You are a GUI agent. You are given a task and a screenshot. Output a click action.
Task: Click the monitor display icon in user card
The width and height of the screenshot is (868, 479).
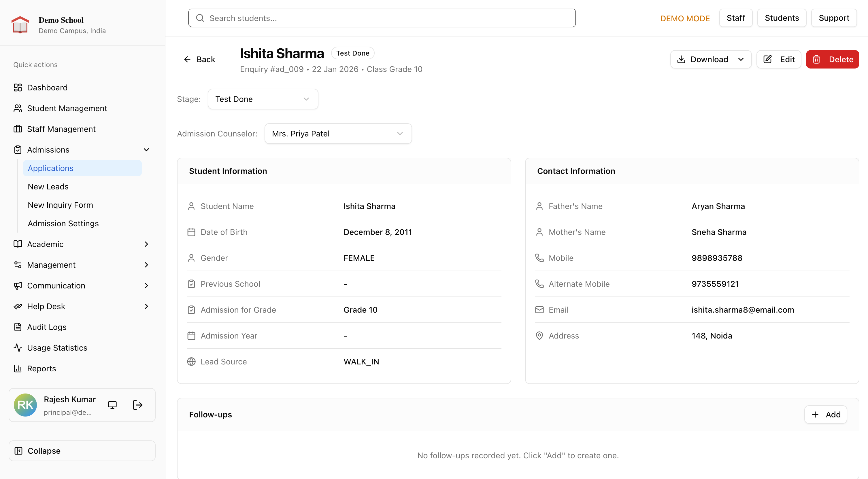[112, 405]
